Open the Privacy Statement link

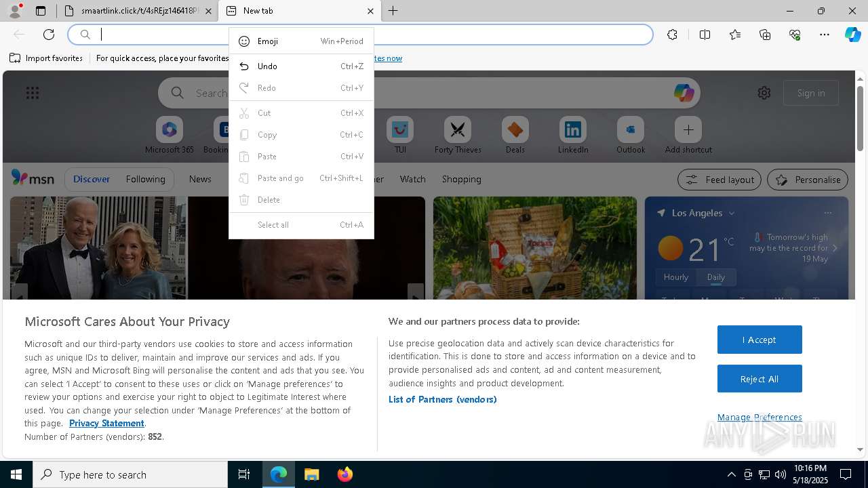click(106, 423)
